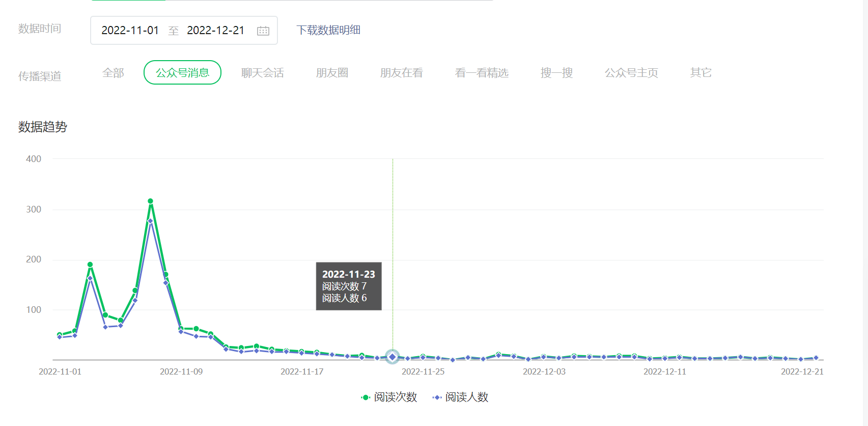This screenshot has height=426, width=868.
Task: Open the calendar icon in date range
Action: pos(263,31)
